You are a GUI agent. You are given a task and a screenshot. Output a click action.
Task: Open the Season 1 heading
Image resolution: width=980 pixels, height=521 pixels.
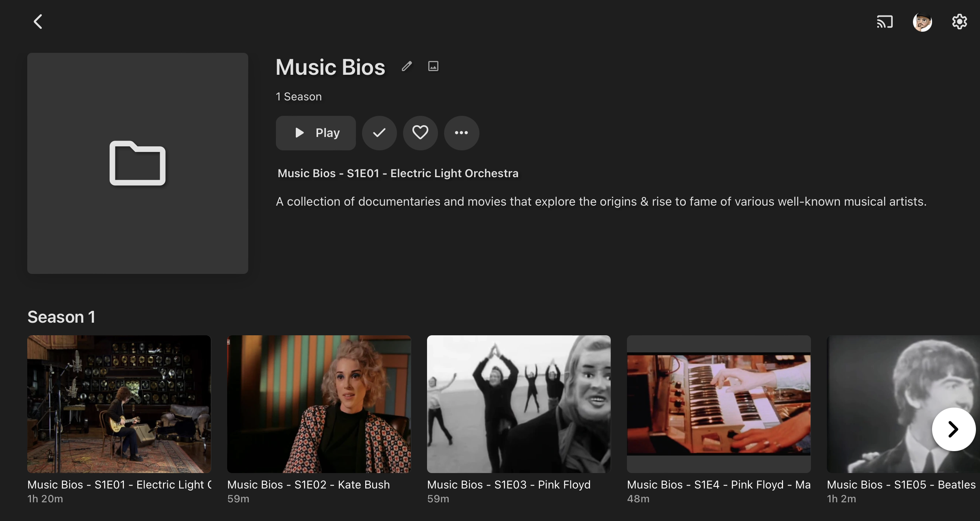[x=61, y=317]
